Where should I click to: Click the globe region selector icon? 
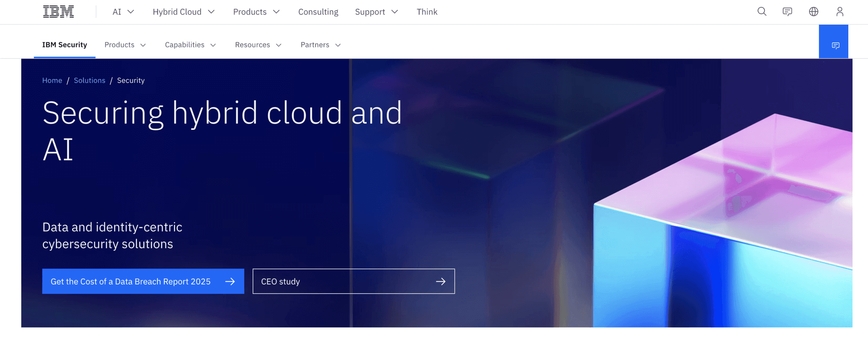[814, 12]
